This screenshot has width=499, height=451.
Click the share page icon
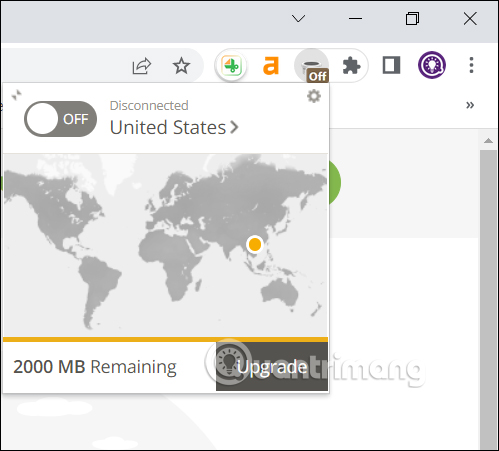click(x=142, y=65)
